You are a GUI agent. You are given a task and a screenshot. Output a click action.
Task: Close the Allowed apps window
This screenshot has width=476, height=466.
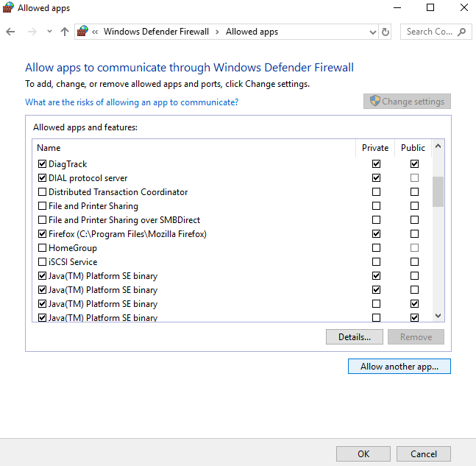click(x=463, y=7)
